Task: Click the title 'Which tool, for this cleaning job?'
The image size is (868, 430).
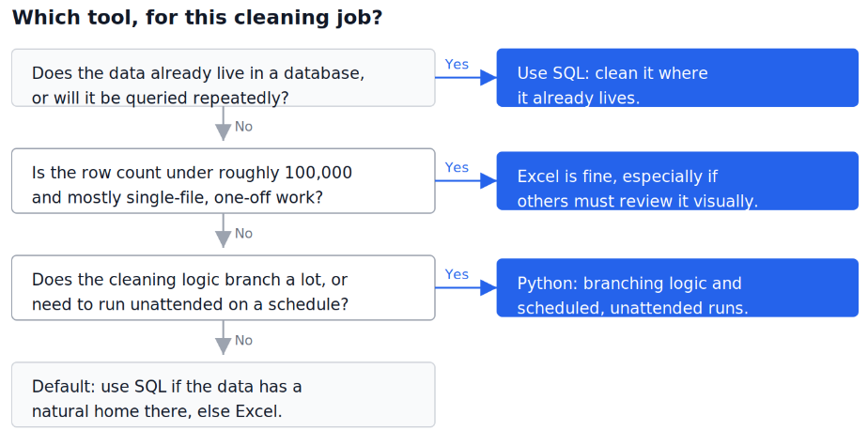Action: tap(197, 18)
